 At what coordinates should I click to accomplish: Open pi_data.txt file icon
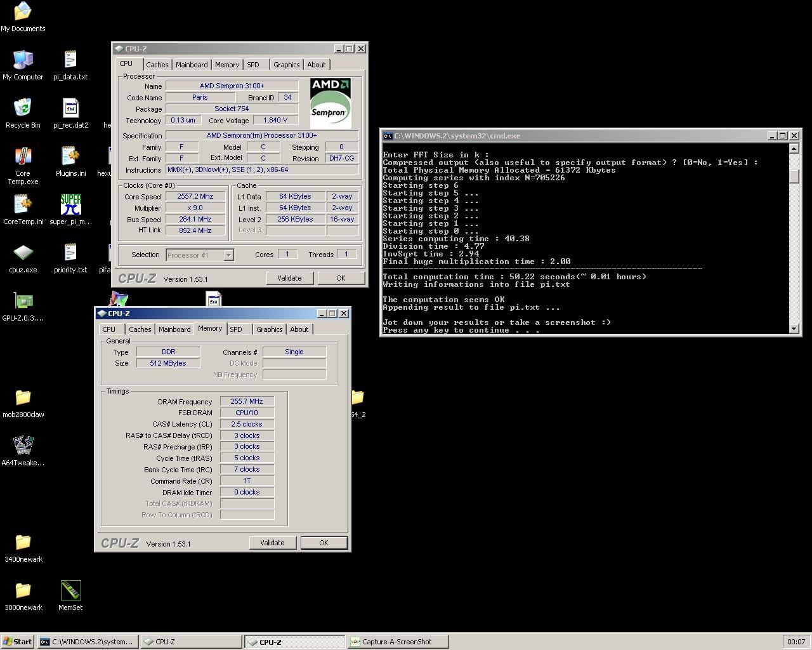(70, 65)
